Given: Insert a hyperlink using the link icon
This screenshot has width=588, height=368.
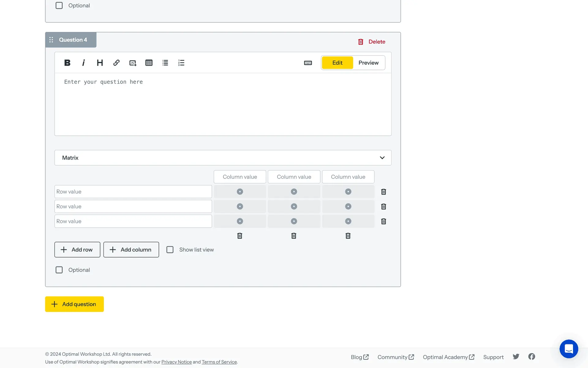Looking at the screenshot, I should [x=116, y=63].
